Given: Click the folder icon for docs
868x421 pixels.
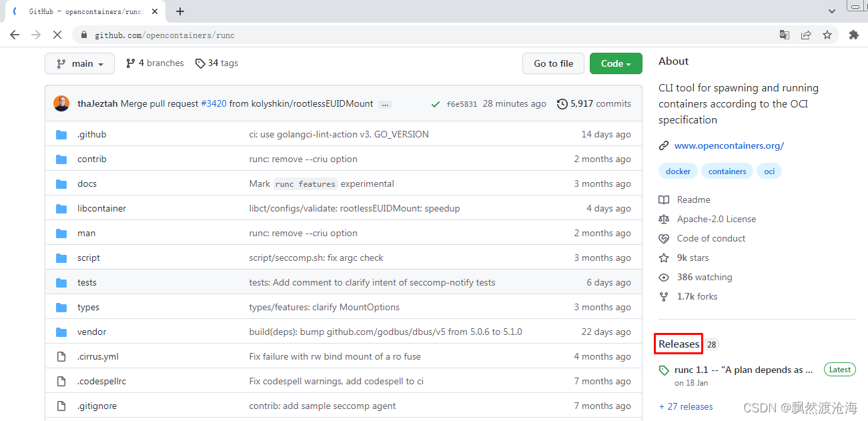Looking at the screenshot, I should [x=61, y=183].
